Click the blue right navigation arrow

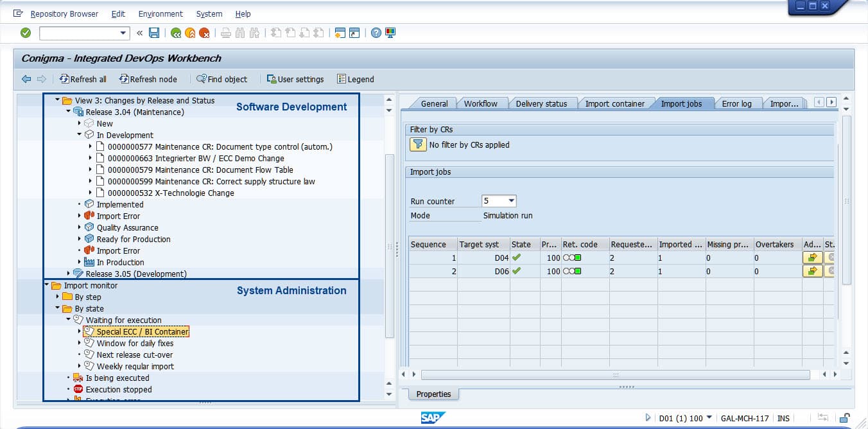point(42,79)
